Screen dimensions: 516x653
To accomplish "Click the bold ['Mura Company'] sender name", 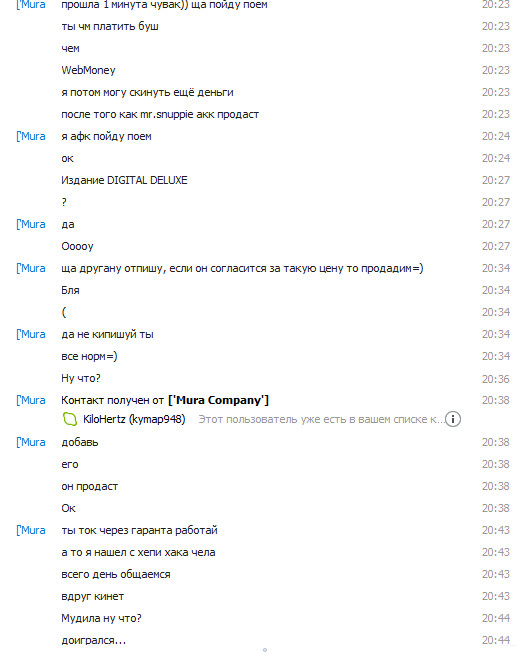I will 218,400.
